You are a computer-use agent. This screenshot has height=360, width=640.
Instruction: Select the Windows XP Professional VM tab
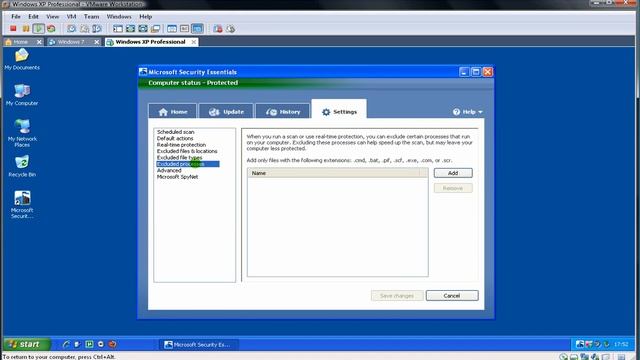point(150,42)
